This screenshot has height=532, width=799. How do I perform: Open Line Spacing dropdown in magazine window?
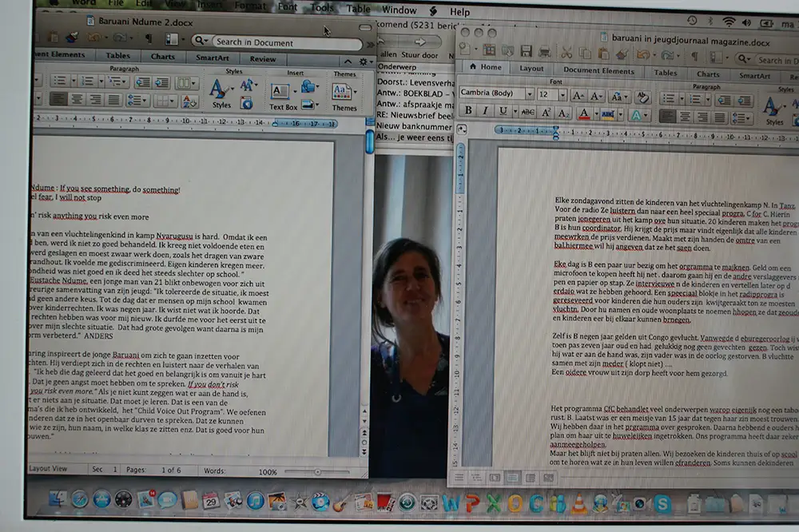[741, 119]
